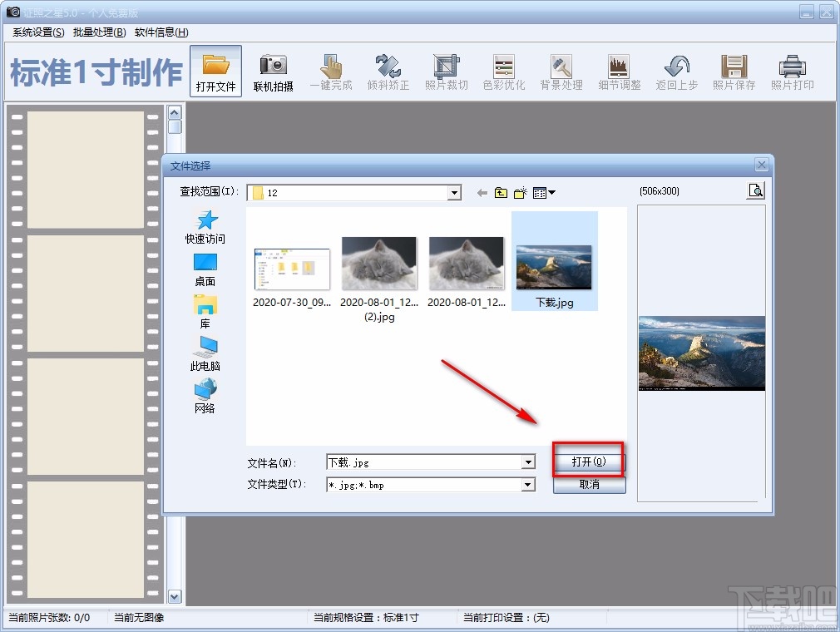Click the 照片保存 save photo icon
This screenshot has width=840, height=632.
coord(734,72)
